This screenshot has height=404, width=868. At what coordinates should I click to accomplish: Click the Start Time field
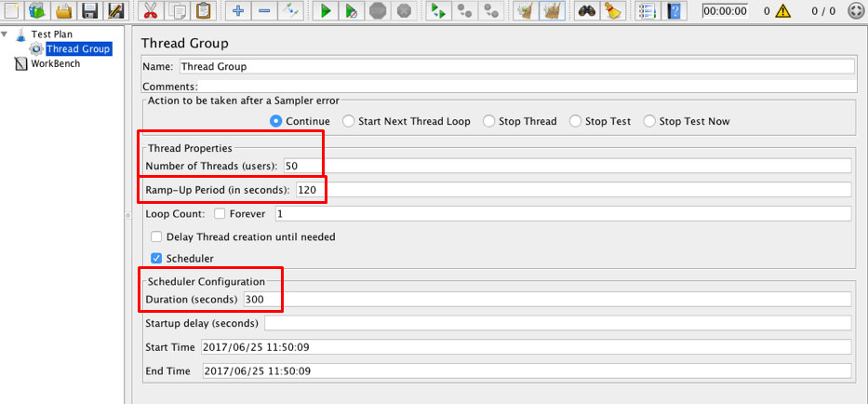526,347
